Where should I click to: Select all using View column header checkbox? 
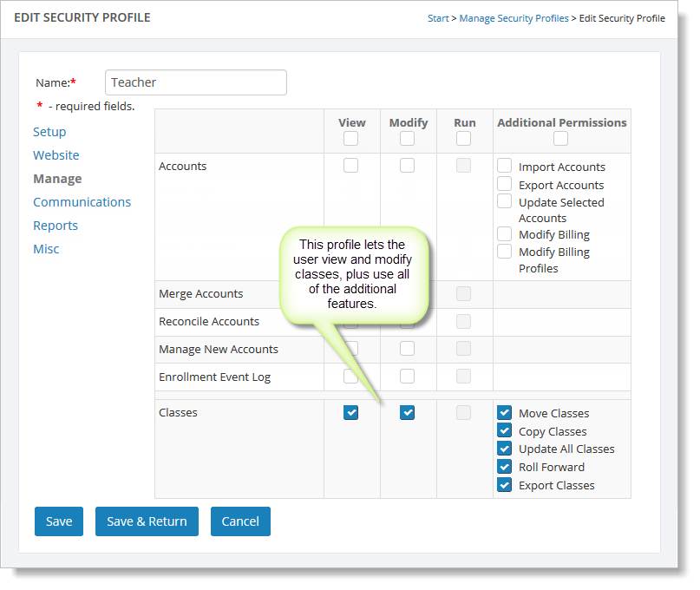tap(351, 139)
